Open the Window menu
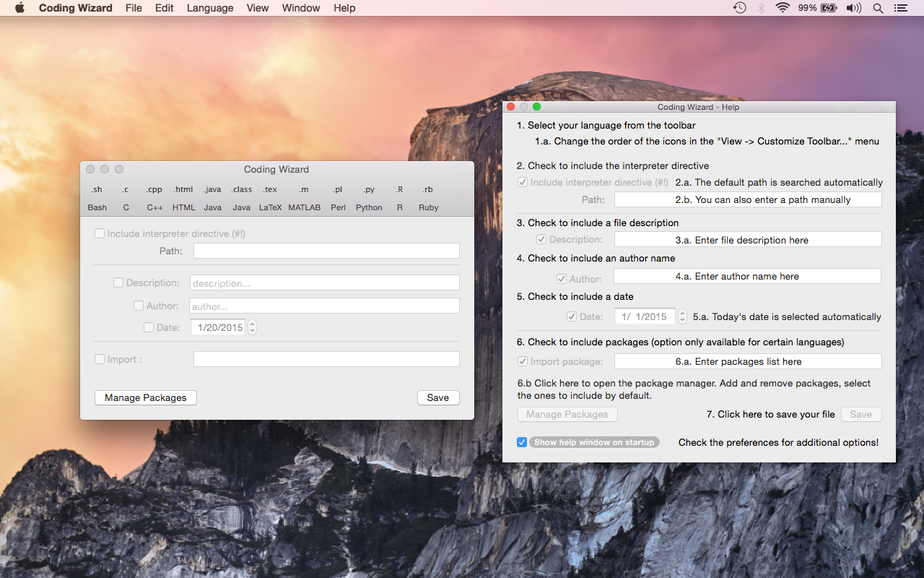This screenshot has height=578, width=924. [x=301, y=8]
